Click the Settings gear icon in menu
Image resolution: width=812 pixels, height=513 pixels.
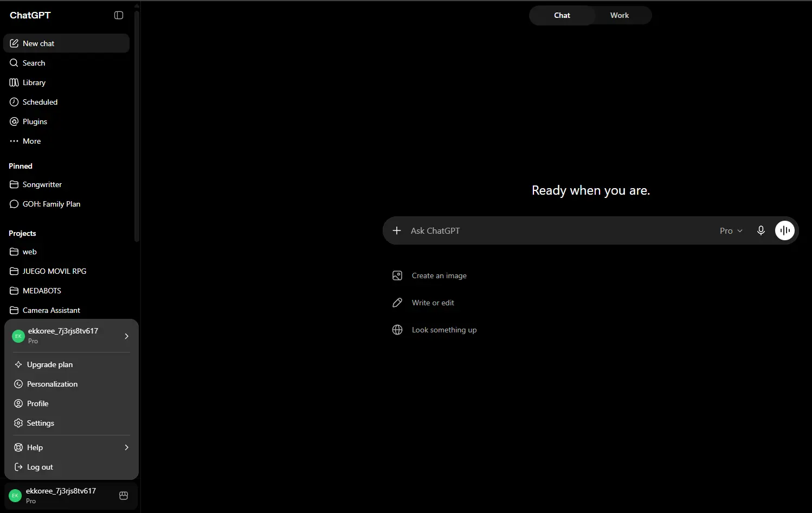point(18,423)
